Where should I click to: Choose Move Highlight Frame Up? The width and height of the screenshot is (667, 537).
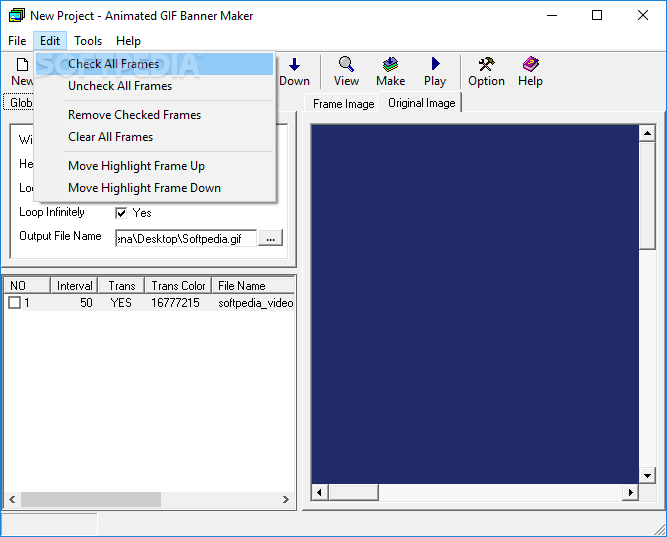point(154,166)
